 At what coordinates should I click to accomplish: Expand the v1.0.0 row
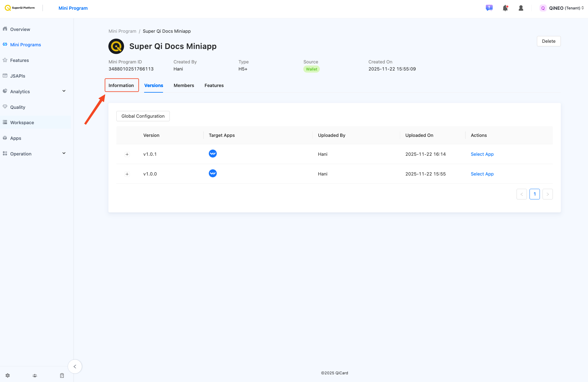pyautogui.click(x=127, y=174)
